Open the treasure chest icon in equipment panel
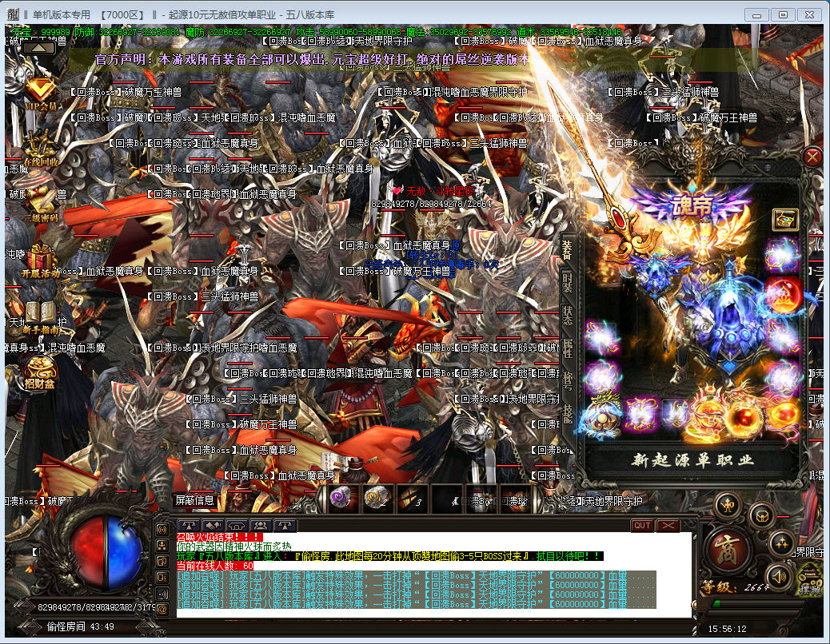 coord(785,219)
